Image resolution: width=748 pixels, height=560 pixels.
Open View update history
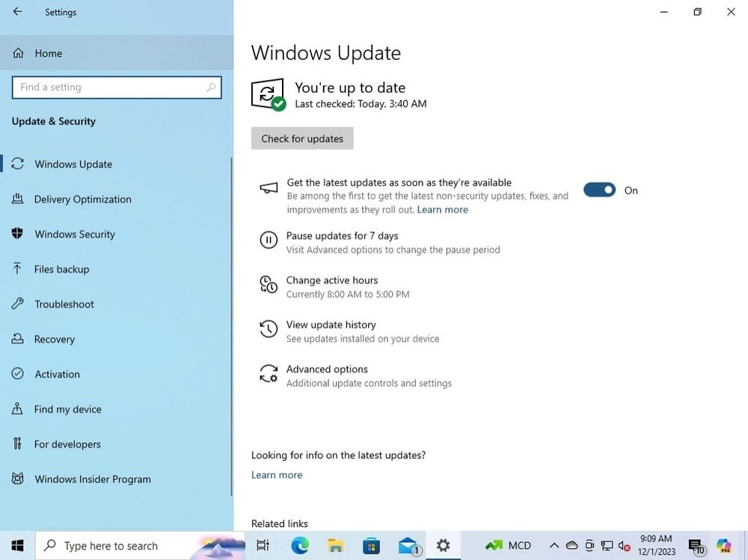tap(349, 331)
